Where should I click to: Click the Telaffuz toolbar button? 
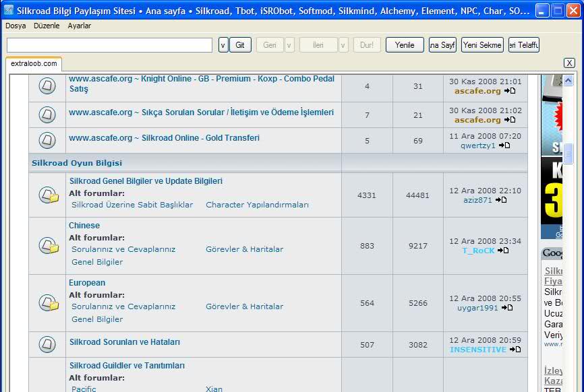click(x=524, y=45)
